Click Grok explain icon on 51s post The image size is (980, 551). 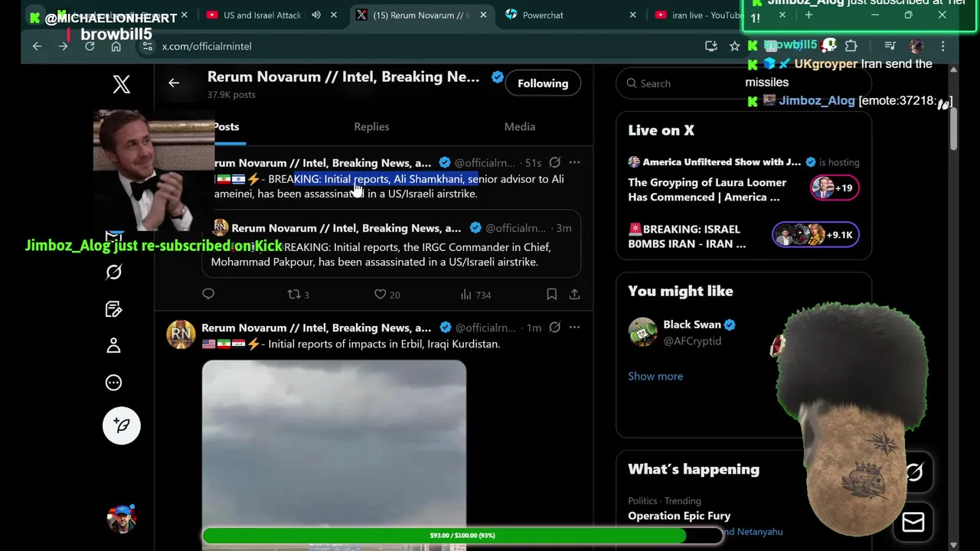(x=554, y=162)
